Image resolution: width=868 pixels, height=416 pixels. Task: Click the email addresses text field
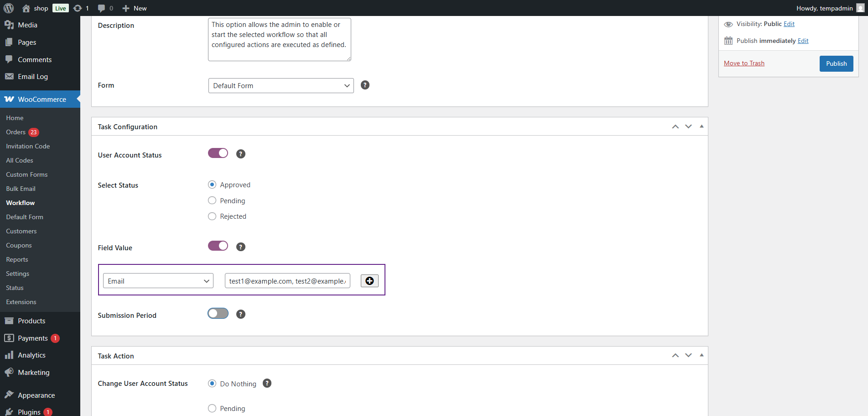click(287, 281)
